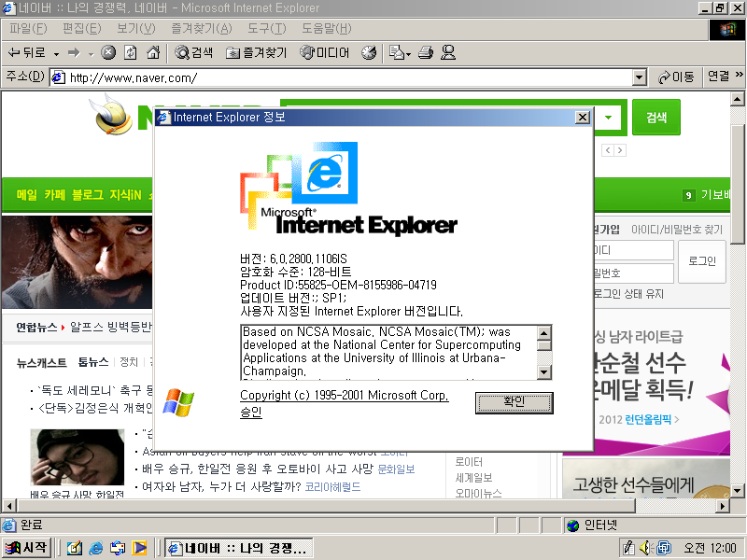
Task: Click the actor photo thumbnail
Action: 78,457
